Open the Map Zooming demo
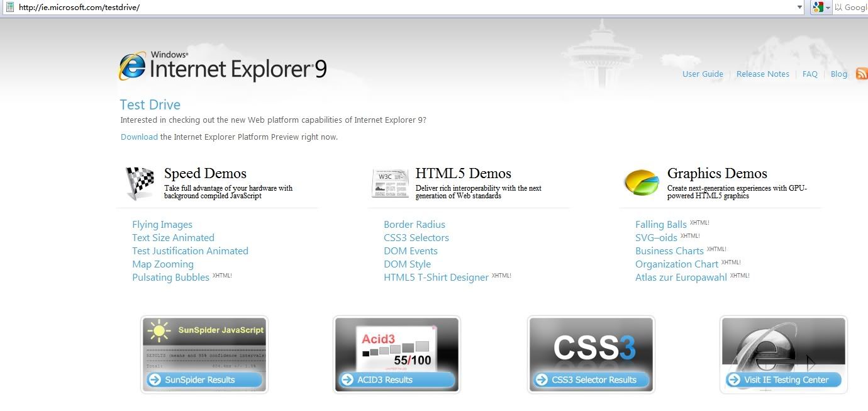 point(163,264)
